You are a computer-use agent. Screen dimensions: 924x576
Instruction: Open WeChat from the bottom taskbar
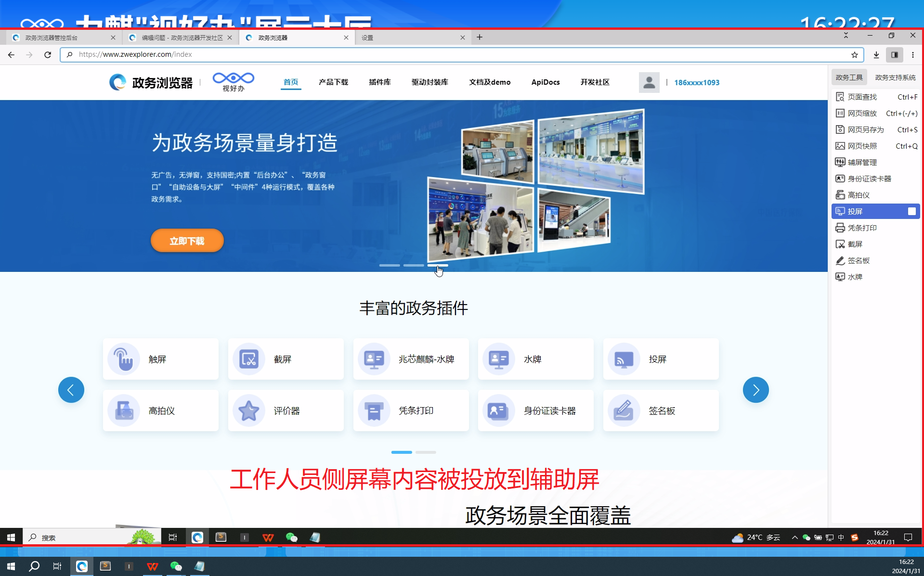tap(176, 566)
